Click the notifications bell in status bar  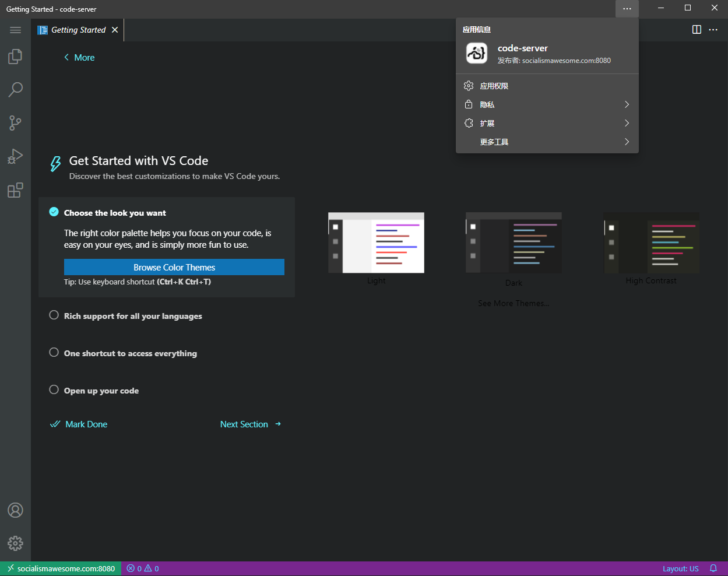click(x=713, y=568)
